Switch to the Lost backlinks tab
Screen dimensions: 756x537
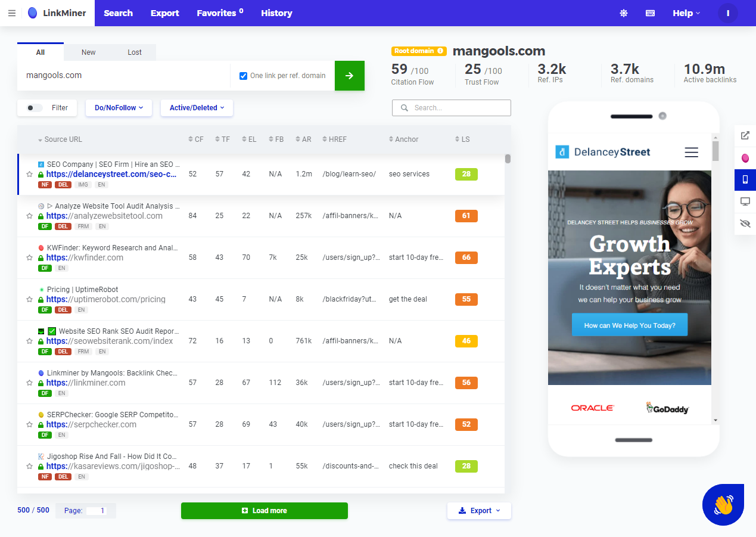point(135,52)
